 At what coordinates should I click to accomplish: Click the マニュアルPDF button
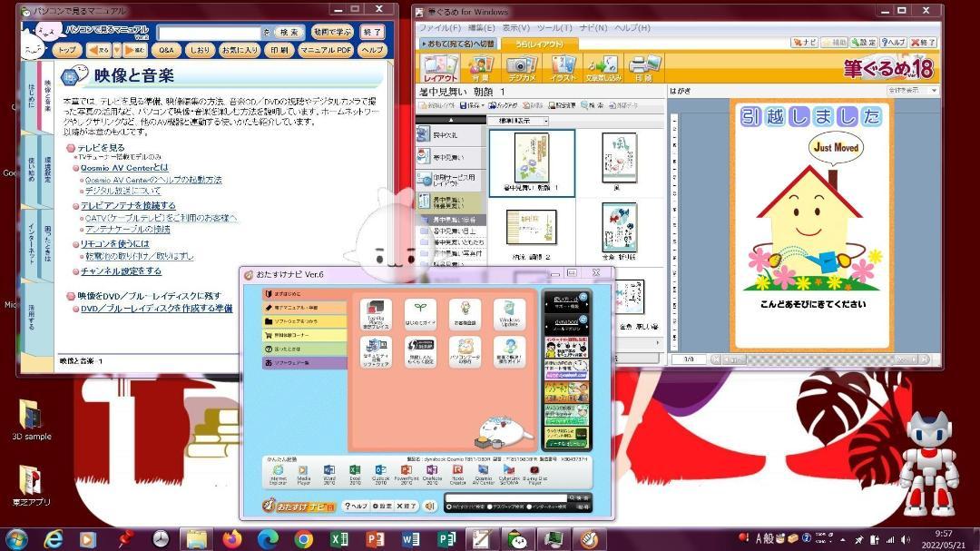(326, 50)
